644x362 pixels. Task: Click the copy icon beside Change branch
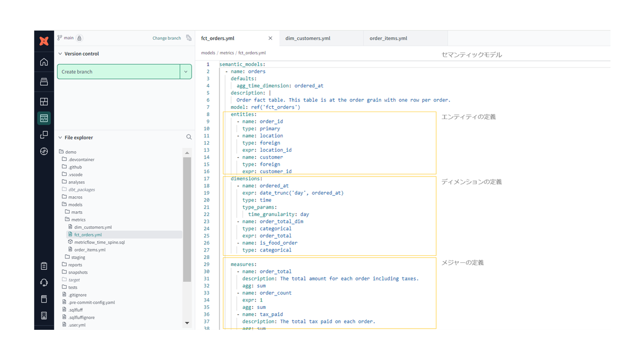[x=188, y=38]
